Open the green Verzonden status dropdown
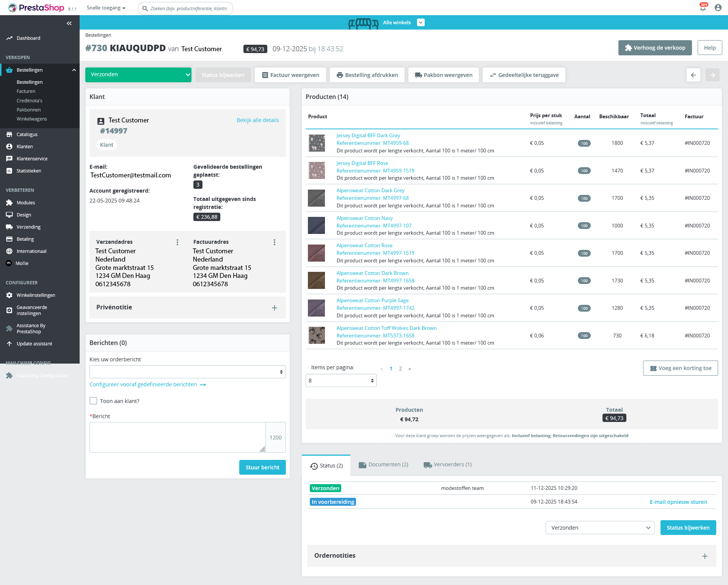This screenshot has height=585, width=728. (x=138, y=75)
